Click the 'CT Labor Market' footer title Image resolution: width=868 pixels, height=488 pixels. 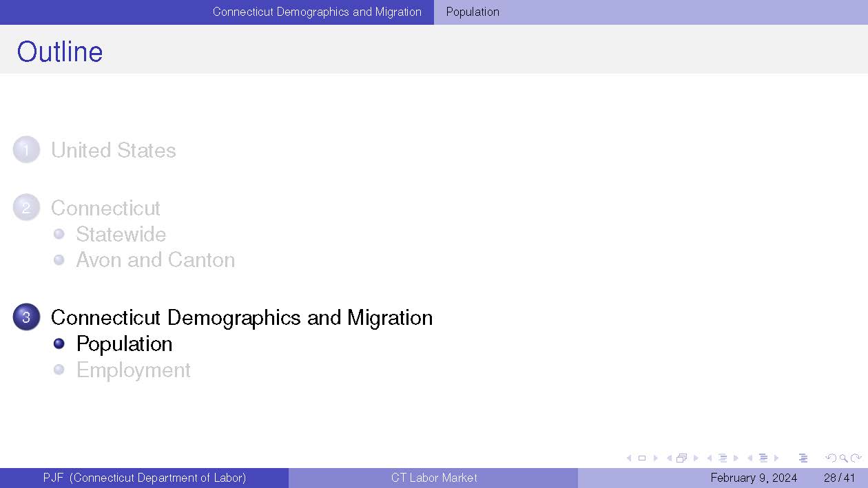(x=434, y=478)
